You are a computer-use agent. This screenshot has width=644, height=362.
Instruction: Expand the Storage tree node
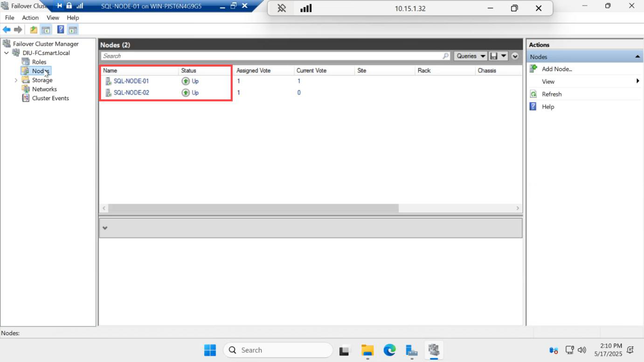pyautogui.click(x=16, y=80)
